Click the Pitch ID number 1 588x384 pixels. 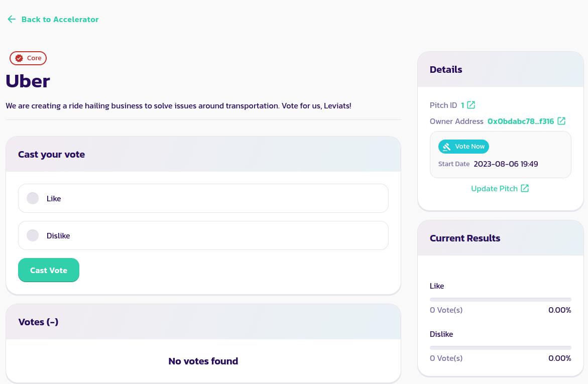tap(462, 105)
